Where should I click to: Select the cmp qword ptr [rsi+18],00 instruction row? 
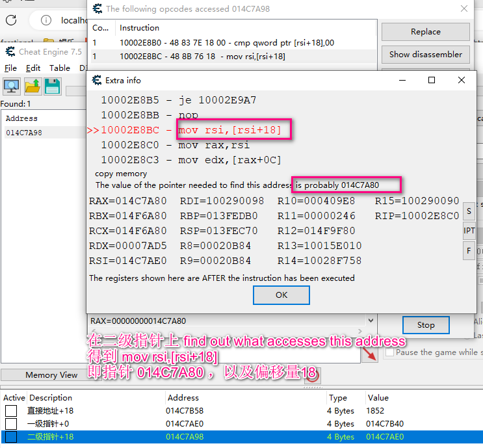point(233,43)
